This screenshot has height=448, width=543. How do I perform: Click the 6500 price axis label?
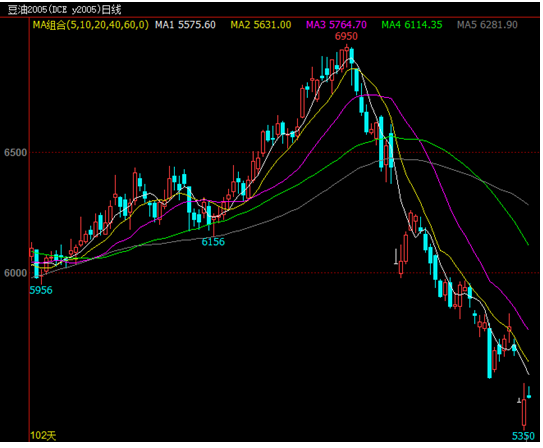click(15, 152)
